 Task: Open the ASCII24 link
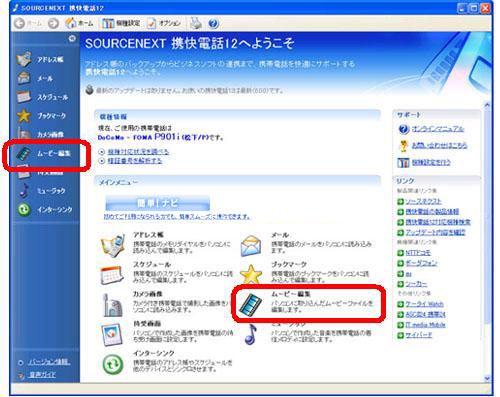[x=425, y=314]
